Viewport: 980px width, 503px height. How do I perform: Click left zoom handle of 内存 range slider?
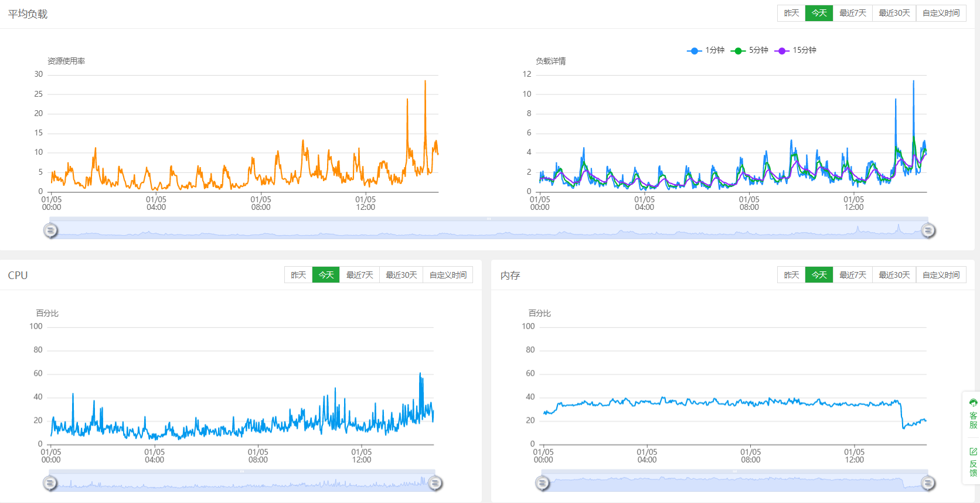(542, 483)
